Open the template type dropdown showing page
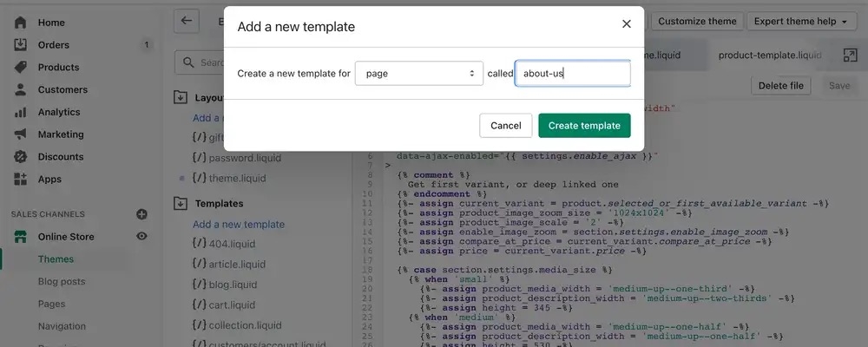The height and width of the screenshot is (347, 868). tap(418, 74)
